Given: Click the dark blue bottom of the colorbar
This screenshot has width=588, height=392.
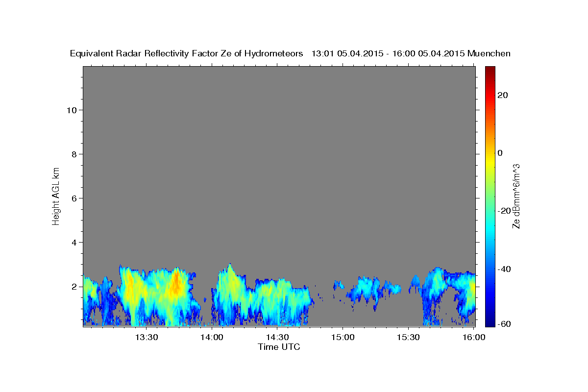Looking at the screenshot, I should pyautogui.click(x=490, y=321).
